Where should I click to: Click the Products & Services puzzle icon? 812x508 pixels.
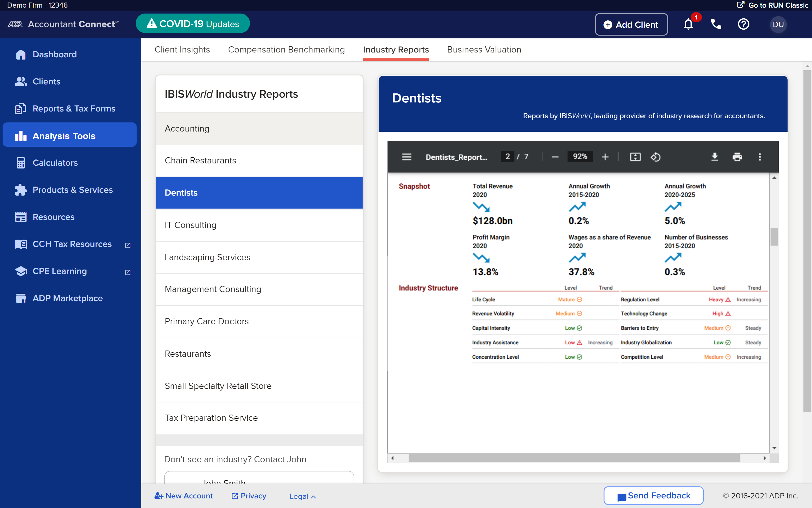pyautogui.click(x=21, y=190)
